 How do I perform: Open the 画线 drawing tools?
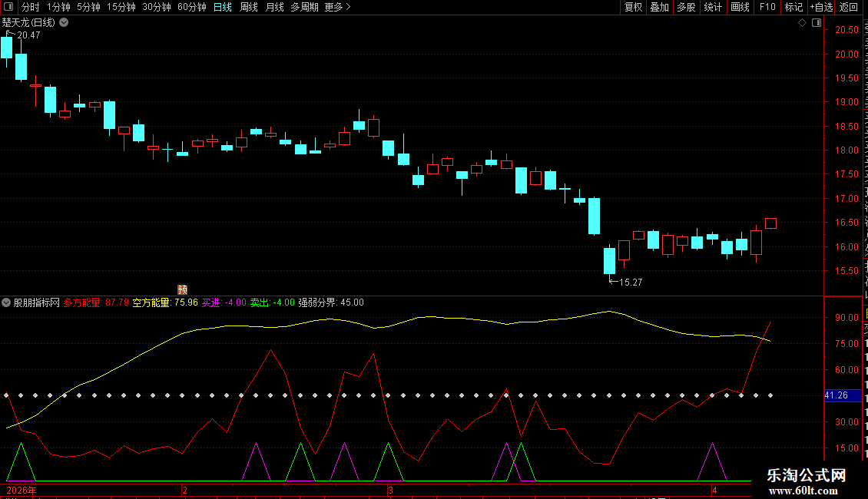pos(740,7)
